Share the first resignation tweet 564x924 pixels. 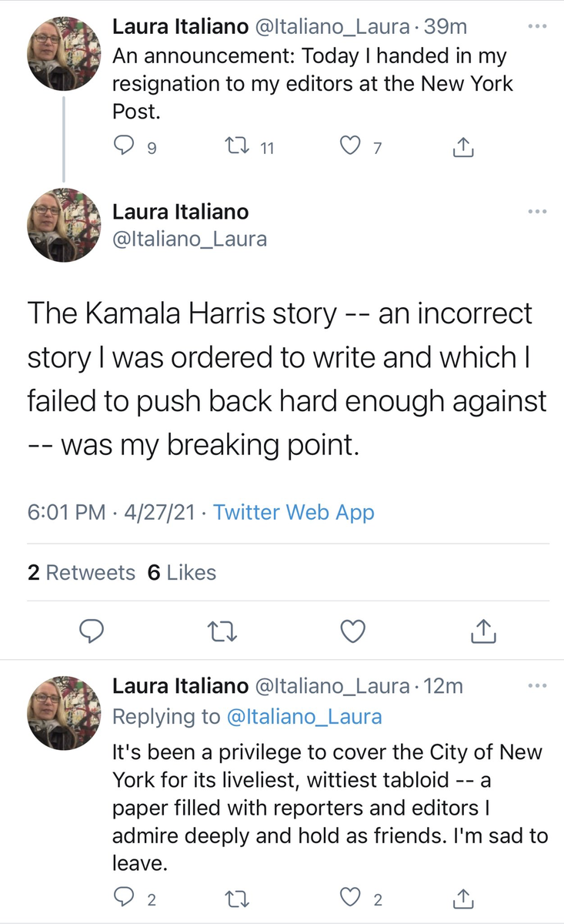click(x=462, y=146)
